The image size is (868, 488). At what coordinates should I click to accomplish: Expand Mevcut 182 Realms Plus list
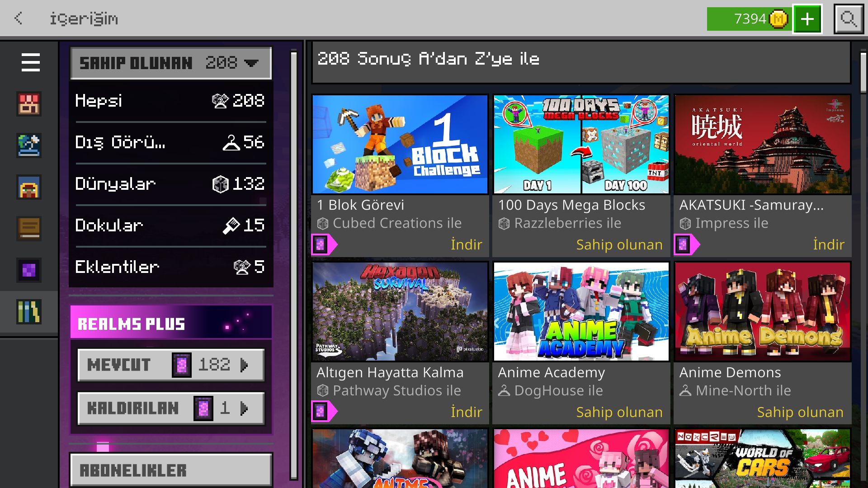(x=171, y=365)
